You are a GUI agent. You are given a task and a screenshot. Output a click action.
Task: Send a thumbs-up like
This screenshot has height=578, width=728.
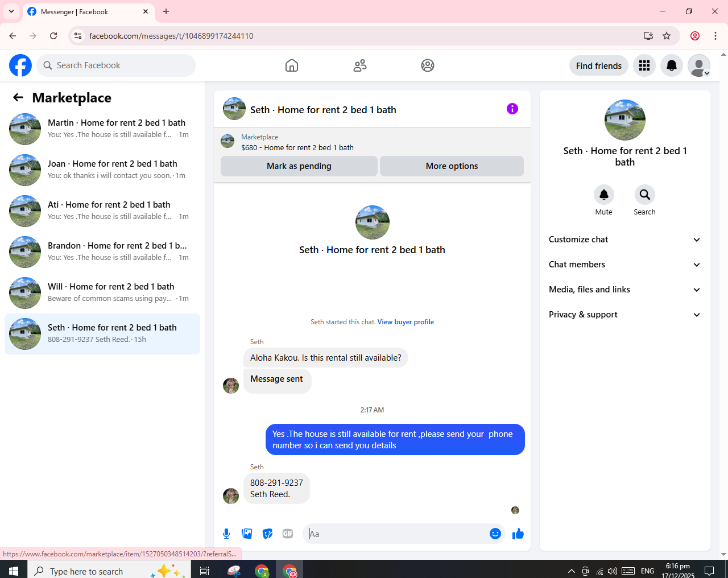click(518, 534)
